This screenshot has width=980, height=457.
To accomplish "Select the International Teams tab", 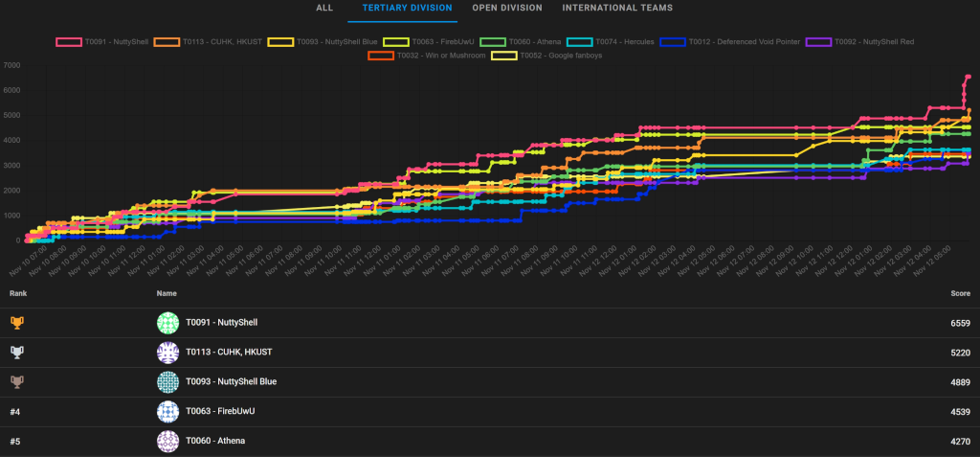I will pos(617,9).
